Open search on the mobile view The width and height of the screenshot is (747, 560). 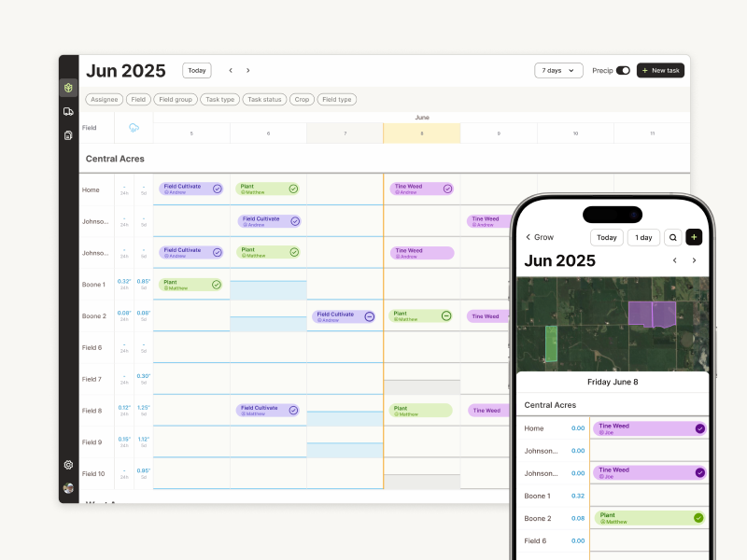(x=673, y=237)
